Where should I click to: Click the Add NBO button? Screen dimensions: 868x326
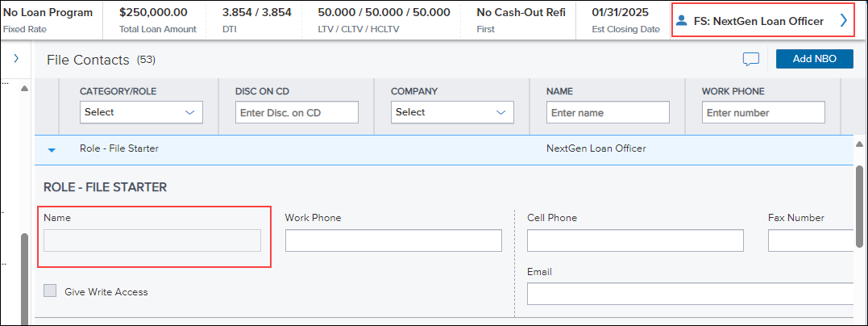tap(814, 59)
